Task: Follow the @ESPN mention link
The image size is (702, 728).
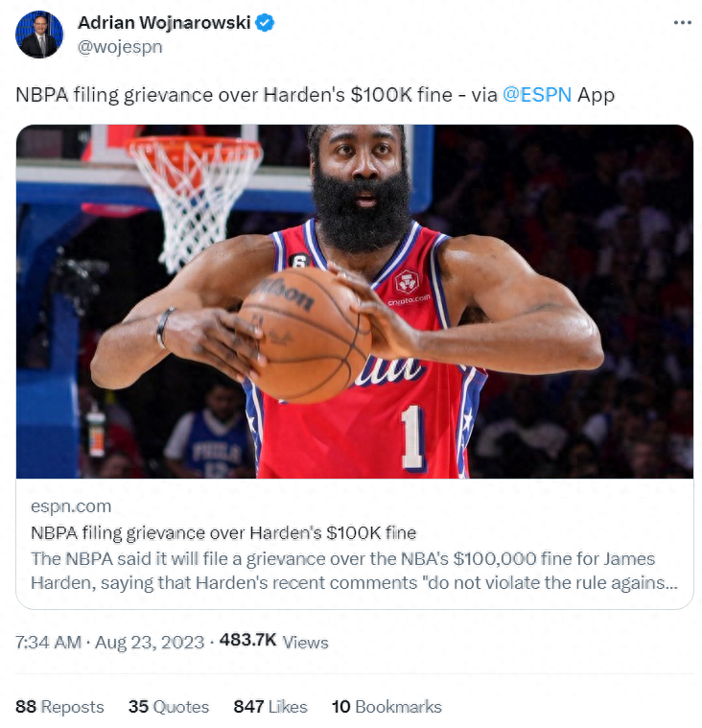Action: click(x=537, y=95)
